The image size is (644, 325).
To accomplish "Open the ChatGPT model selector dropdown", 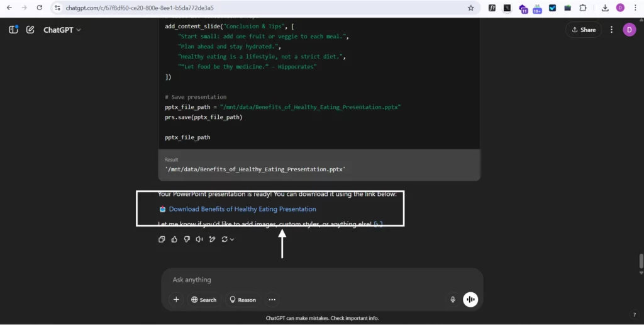I will pyautogui.click(x=62, y=30).
